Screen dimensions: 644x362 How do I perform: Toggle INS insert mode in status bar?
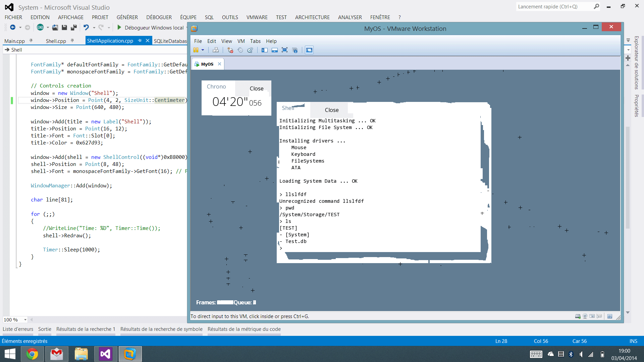[x=633, y=341]
